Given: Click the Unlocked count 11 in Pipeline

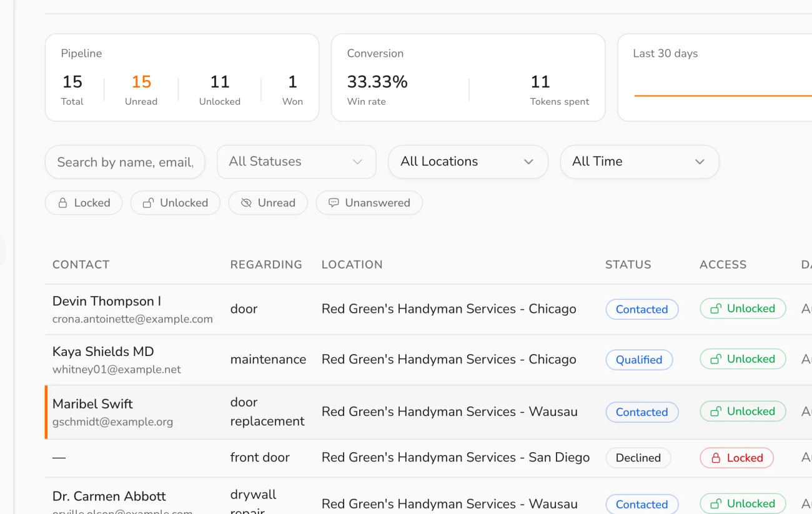Looking at the screenshot, I should [220, 82].
